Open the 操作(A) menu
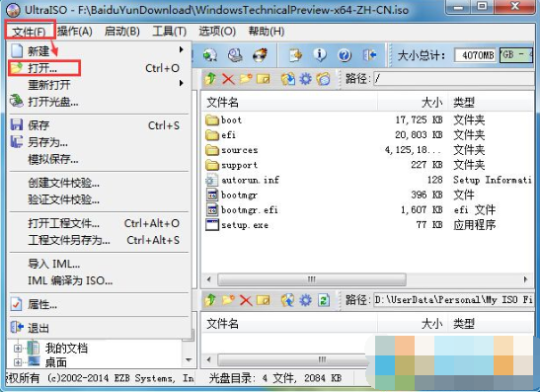The width and height of the screenshot is (540, 392). click(x=75, y=32)
